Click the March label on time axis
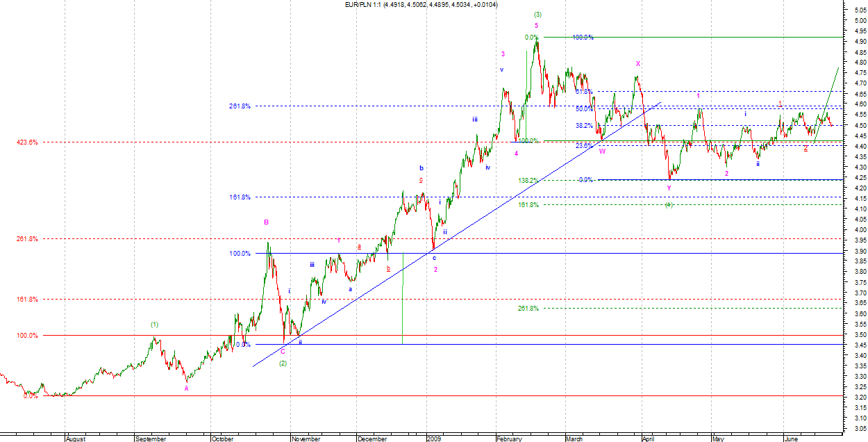The height and width of the screenshot is (442, 868). [574, 439]
